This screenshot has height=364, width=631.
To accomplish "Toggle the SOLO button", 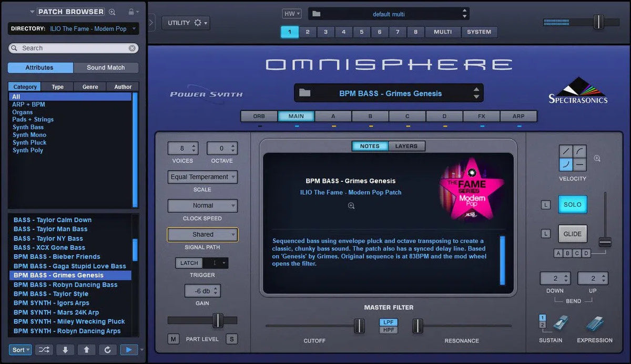I will point(572,205).
